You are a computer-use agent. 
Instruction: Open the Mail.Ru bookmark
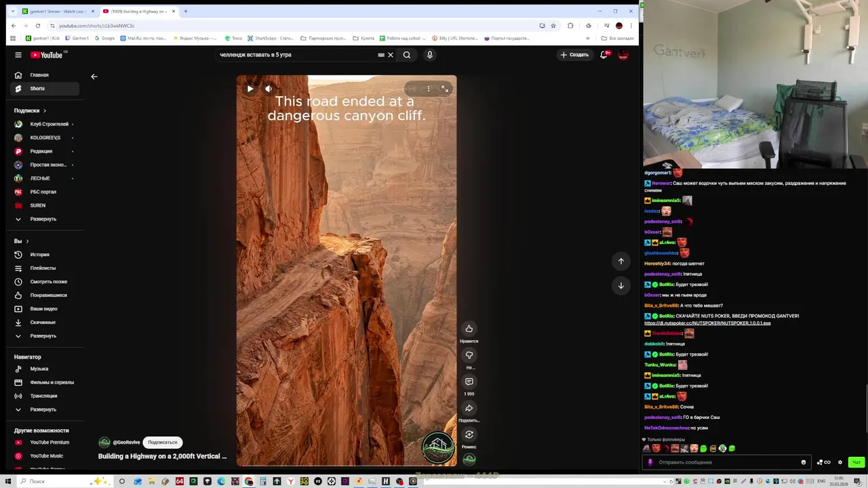pyautogui.click(x=143, y=39)
